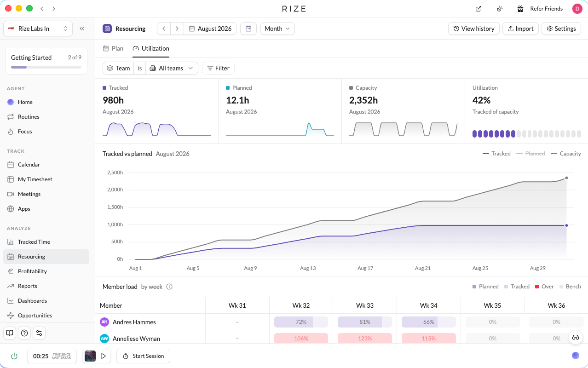
Task: Click the focus music album thumbnail
Action: coord(90,356)
